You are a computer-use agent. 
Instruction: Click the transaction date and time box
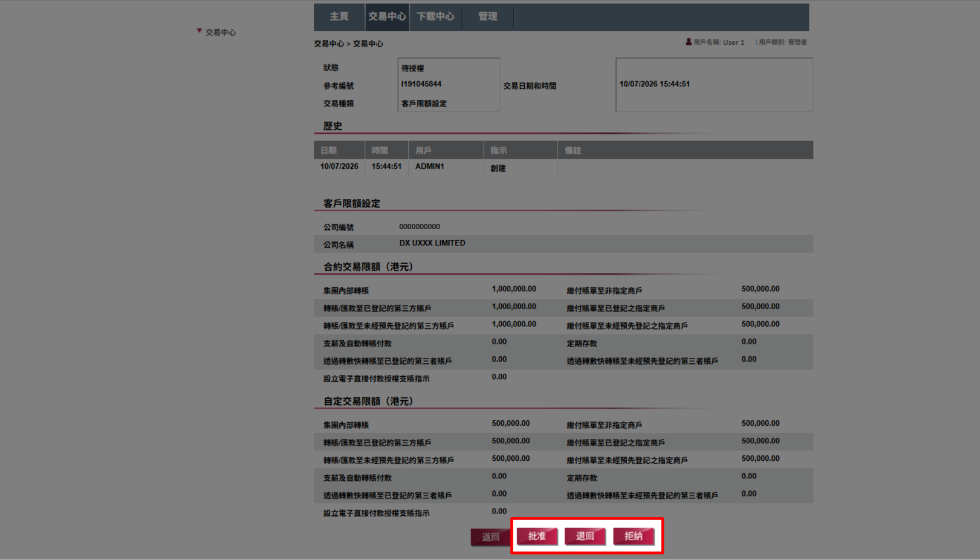713,85
